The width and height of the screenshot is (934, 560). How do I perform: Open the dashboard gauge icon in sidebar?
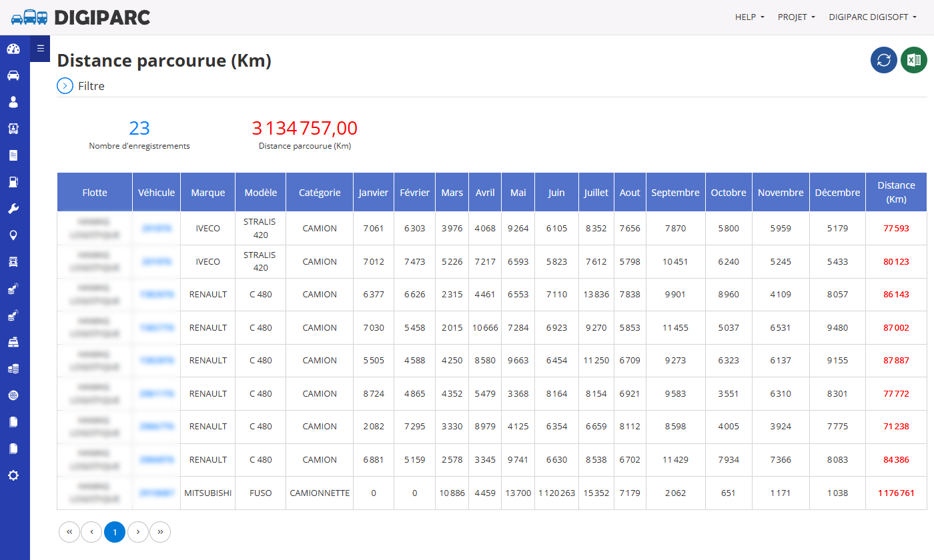coord(13,49)
